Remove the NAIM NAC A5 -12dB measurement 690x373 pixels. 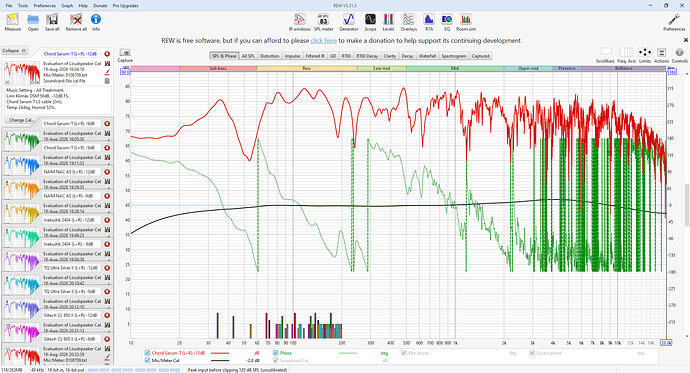point(107,172)
